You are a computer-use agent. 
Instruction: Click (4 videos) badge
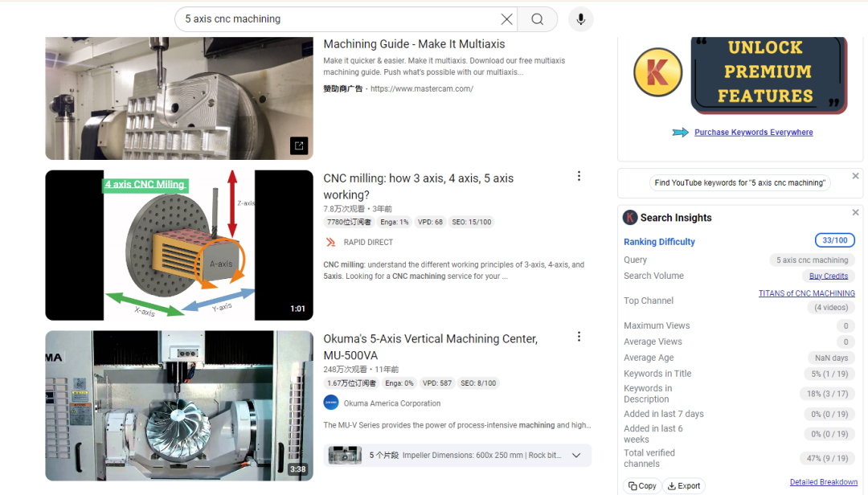[x=831, y=308]
